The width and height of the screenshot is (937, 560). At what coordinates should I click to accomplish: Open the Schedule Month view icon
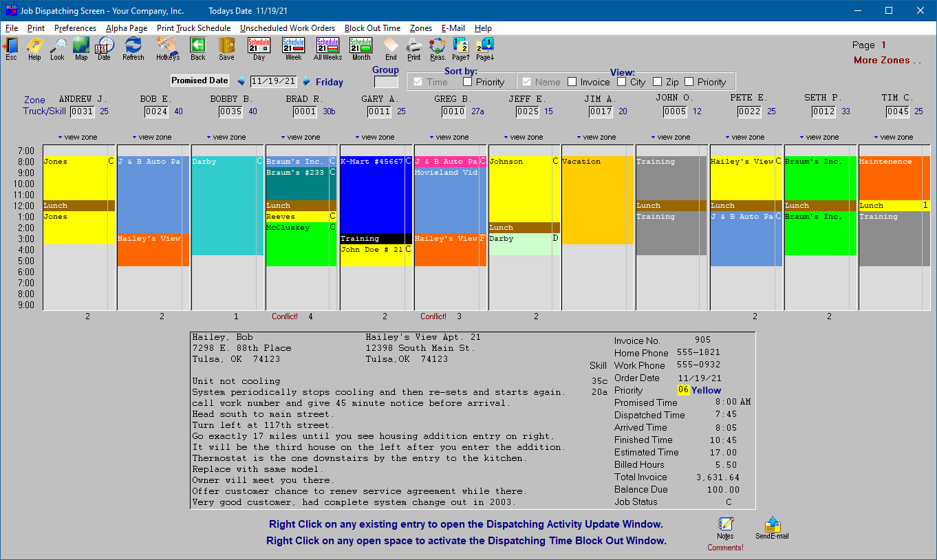point(360,48)
